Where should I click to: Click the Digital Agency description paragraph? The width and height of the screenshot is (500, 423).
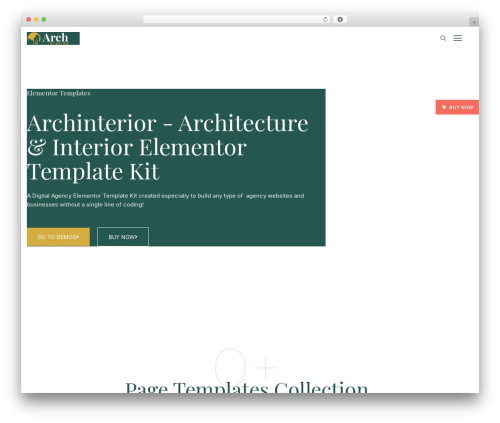(x=166, y=200)
